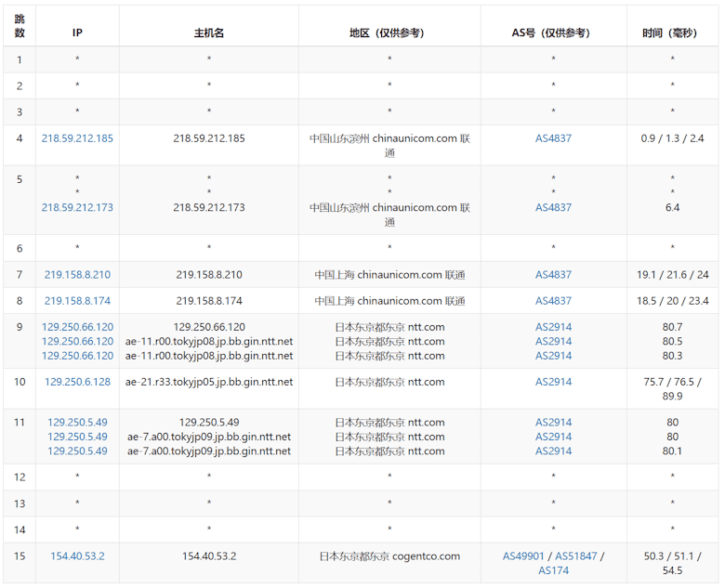Select hop number 7

tap(20, 275)
